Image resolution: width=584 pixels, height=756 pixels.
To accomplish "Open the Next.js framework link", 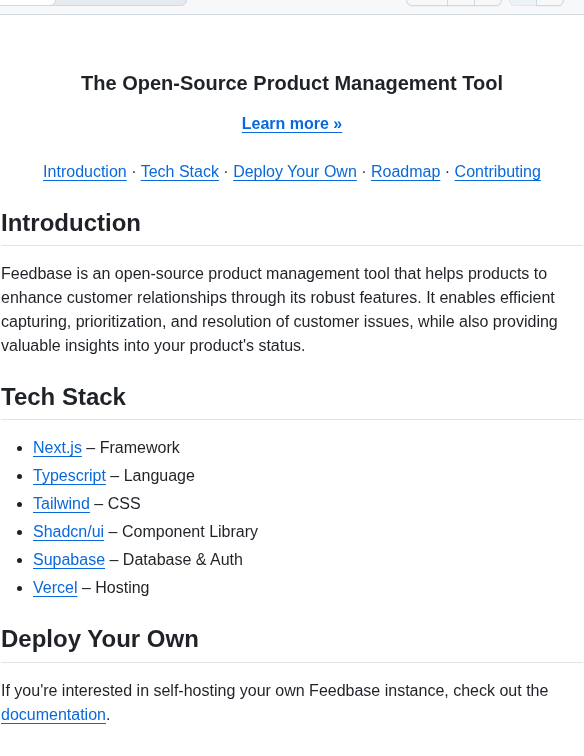I will tap(57, 448).
